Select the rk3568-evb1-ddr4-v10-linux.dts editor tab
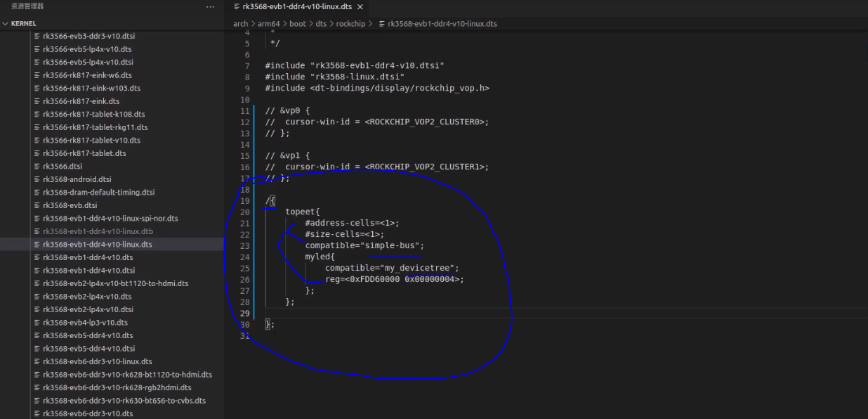868x419 pixels. click(296, 7)
